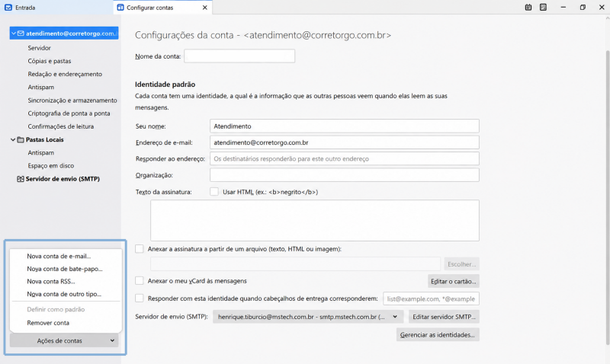
Task: Select Nova conta RSS menu item
Action: [51, 281]
